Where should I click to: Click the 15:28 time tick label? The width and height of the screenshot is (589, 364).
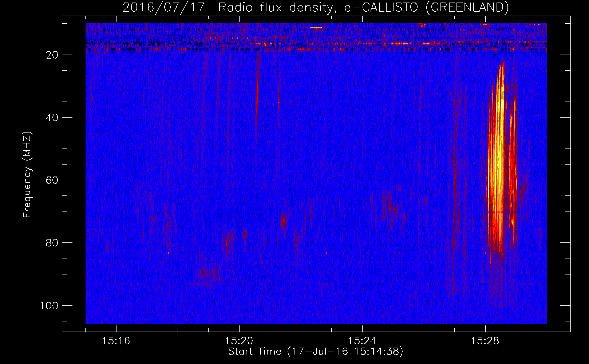[485, 341]
